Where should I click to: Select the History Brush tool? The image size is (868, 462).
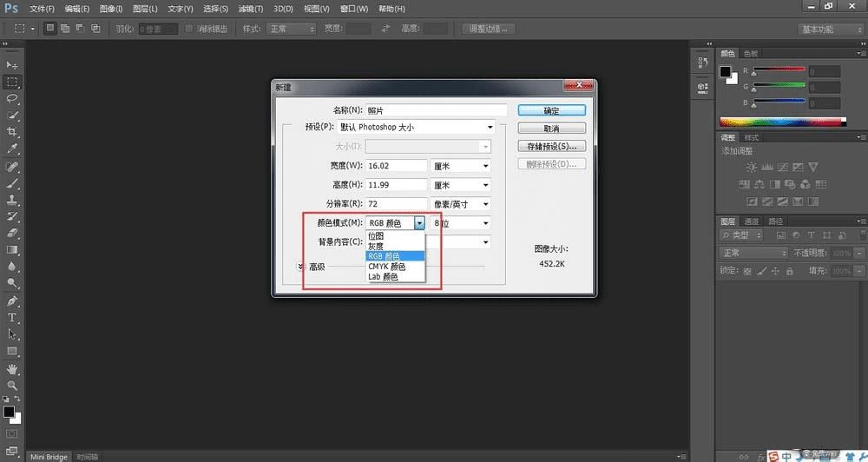point(11,216)
